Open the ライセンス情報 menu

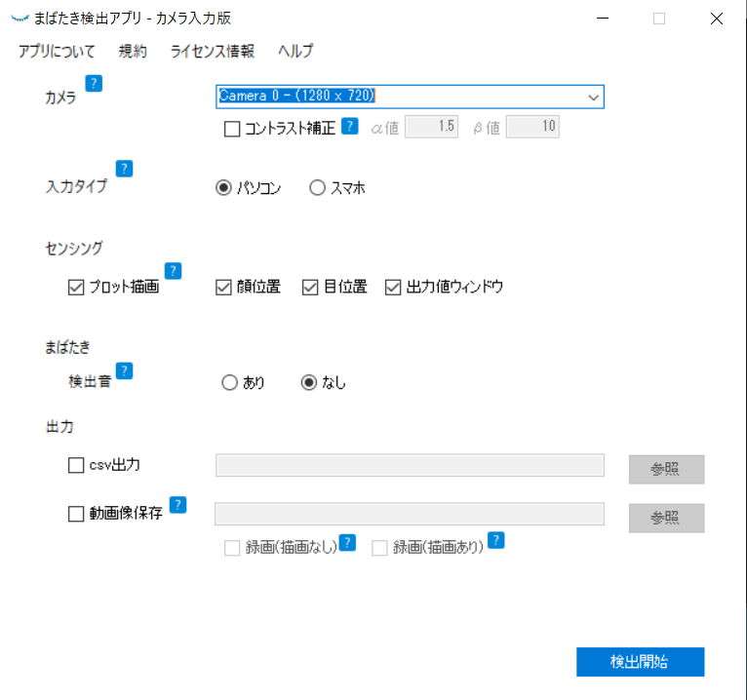[213, 51]
